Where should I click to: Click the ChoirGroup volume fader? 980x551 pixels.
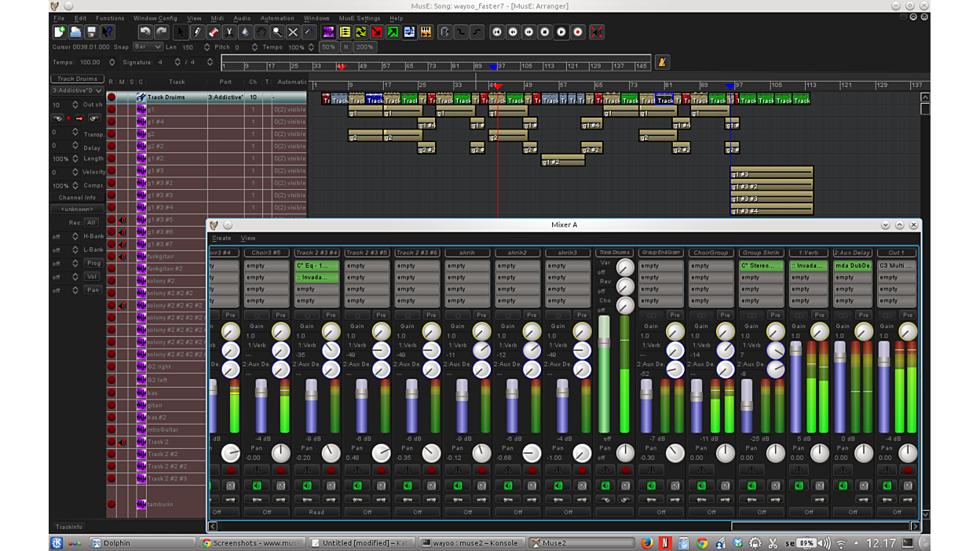697,396
